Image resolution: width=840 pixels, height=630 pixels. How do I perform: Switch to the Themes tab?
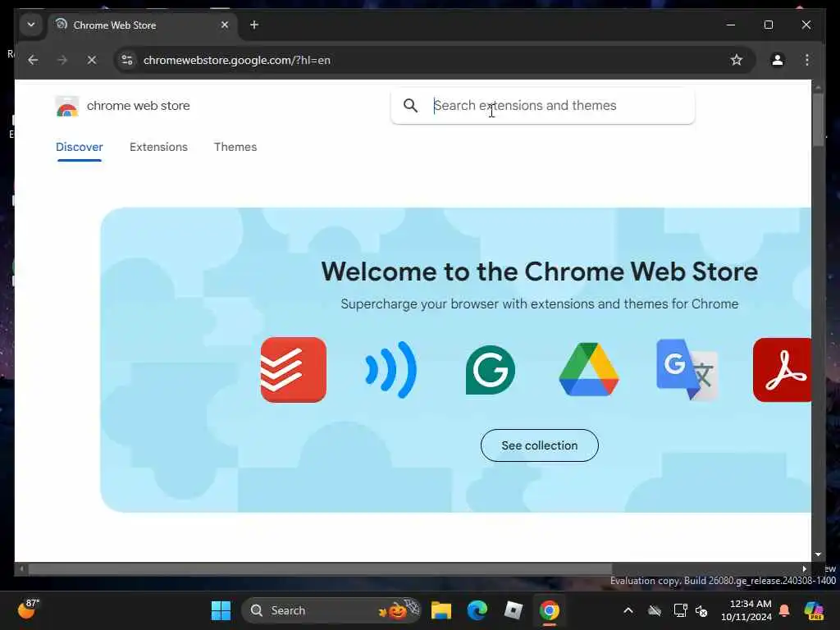coord(235,147)
